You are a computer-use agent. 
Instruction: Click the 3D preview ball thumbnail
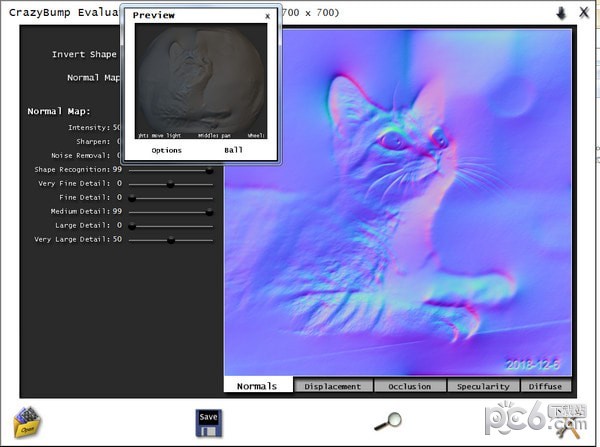click(x=201, y=82)
